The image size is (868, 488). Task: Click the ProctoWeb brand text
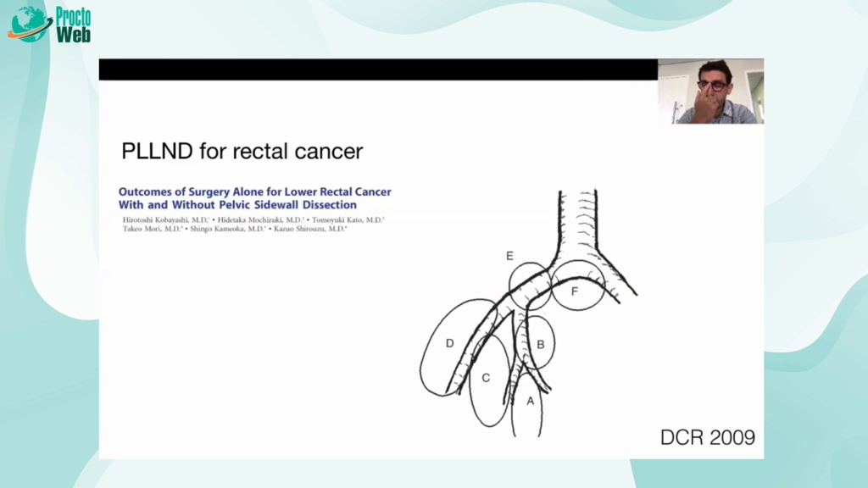(73, 25)
